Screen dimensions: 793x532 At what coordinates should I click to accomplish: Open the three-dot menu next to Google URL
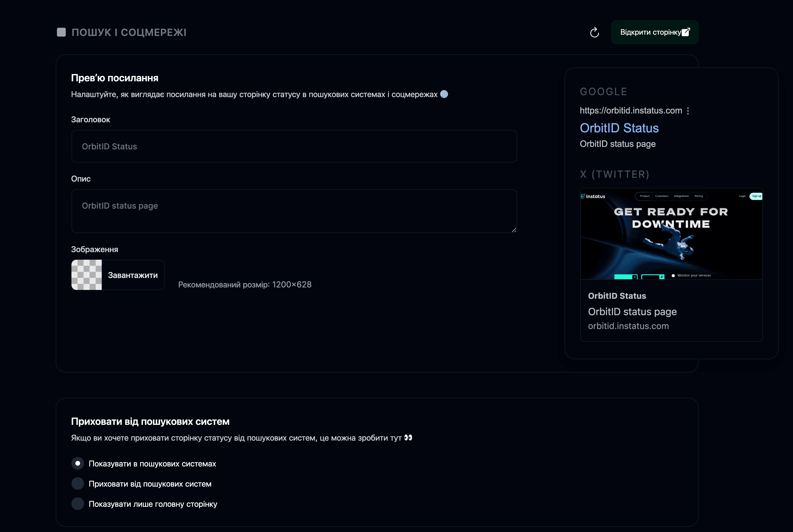[688, 111]
